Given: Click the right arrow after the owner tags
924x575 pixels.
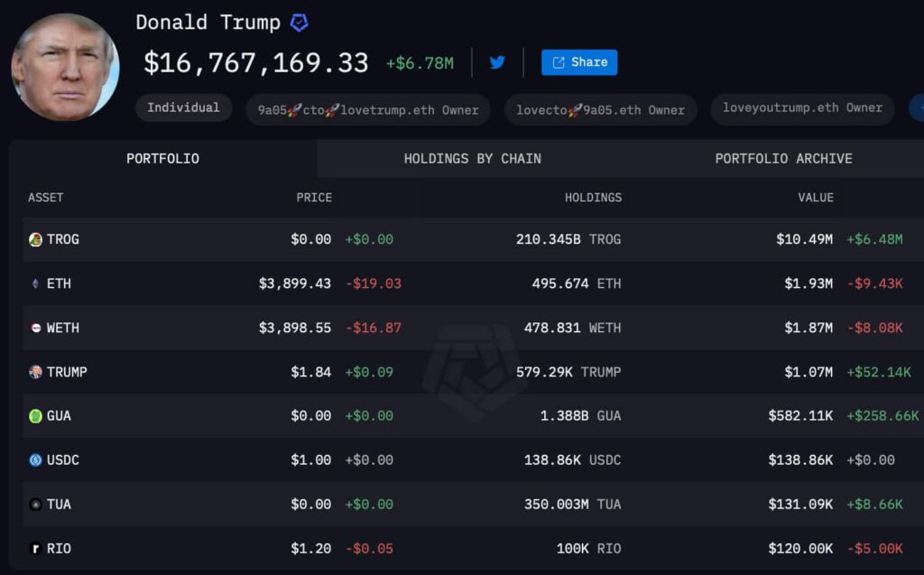Looking at the screenshot, I should point(919,108).
